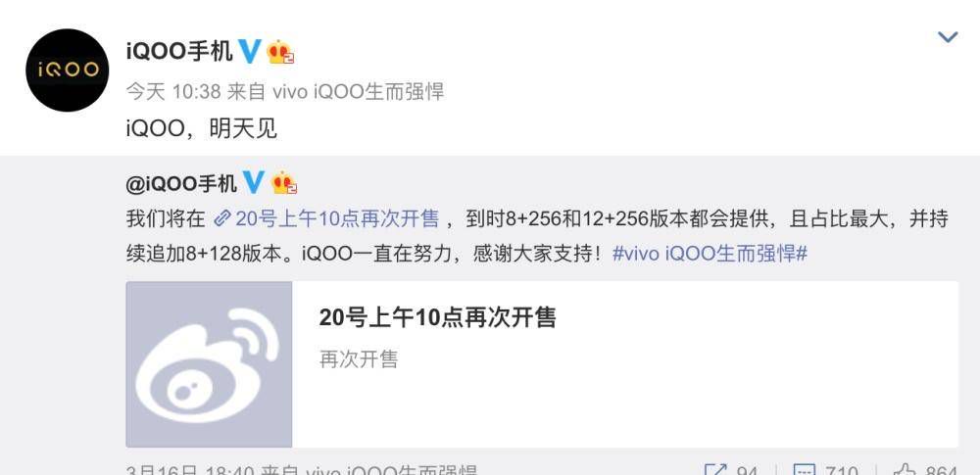
Task: Click the 今天 10:38 post timestamp
Action: (173, 92)
